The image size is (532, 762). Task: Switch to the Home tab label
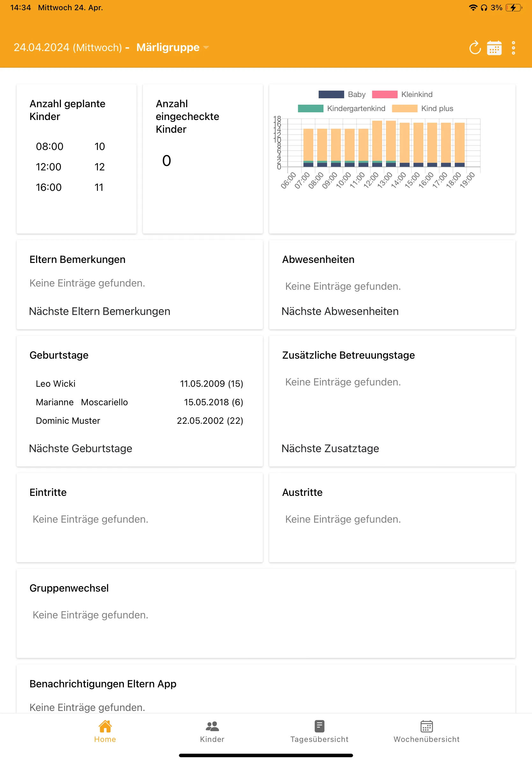[x=105, y=739]
